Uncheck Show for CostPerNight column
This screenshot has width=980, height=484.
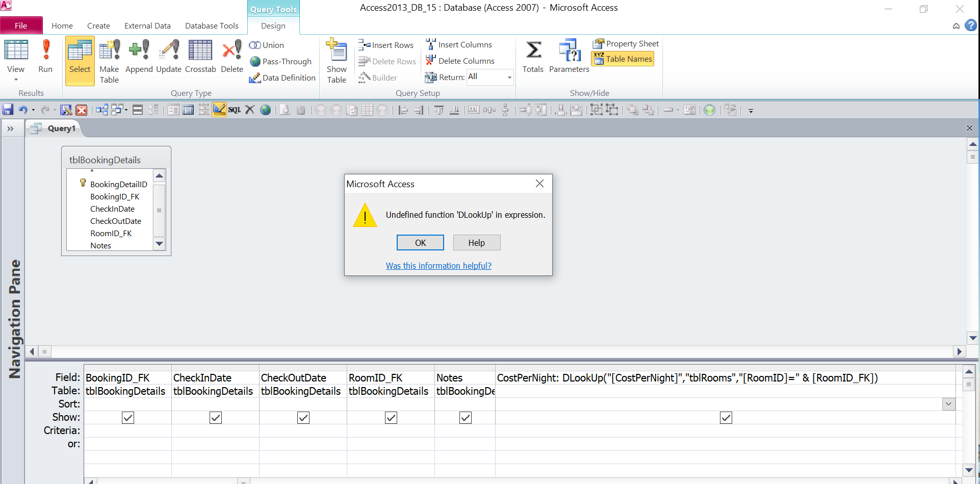pos(726,418)
